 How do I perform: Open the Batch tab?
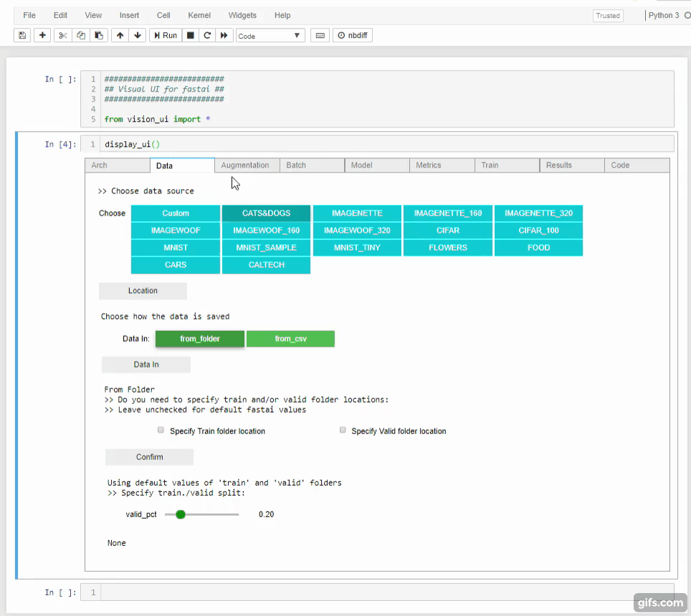click(x=312, y=165)
